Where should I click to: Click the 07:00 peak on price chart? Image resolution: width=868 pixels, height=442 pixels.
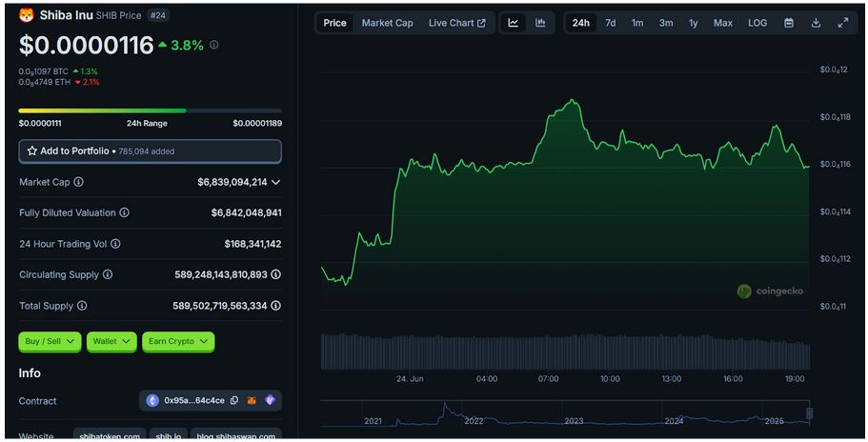pos(573,101)
